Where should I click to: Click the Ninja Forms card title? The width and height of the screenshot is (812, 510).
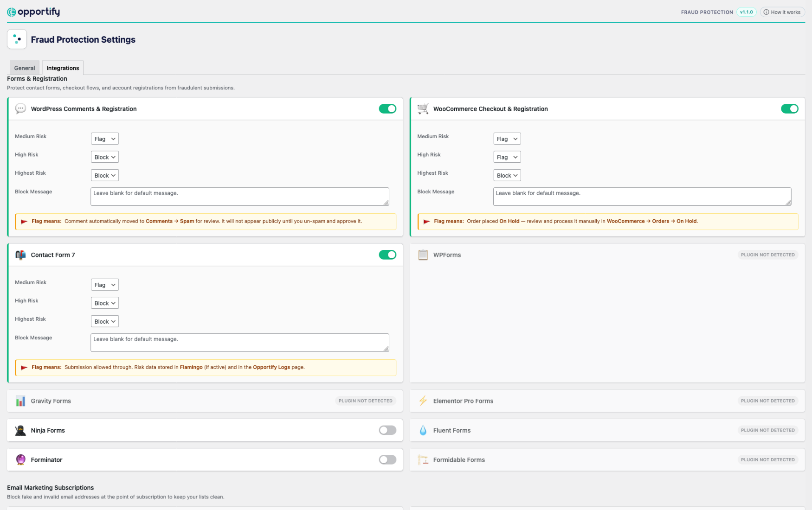48,430
